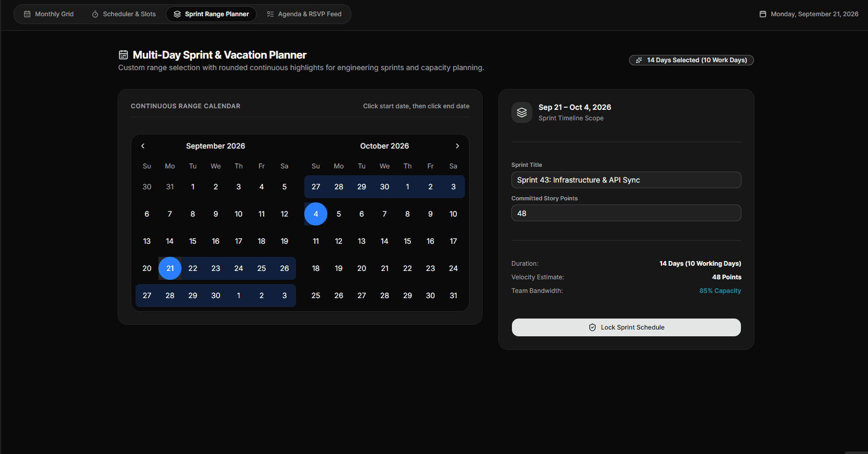Image resolution: width=868 pixels, height=454 pixels.
Task: Lock the sprint schedule
Action: (626, 327)
